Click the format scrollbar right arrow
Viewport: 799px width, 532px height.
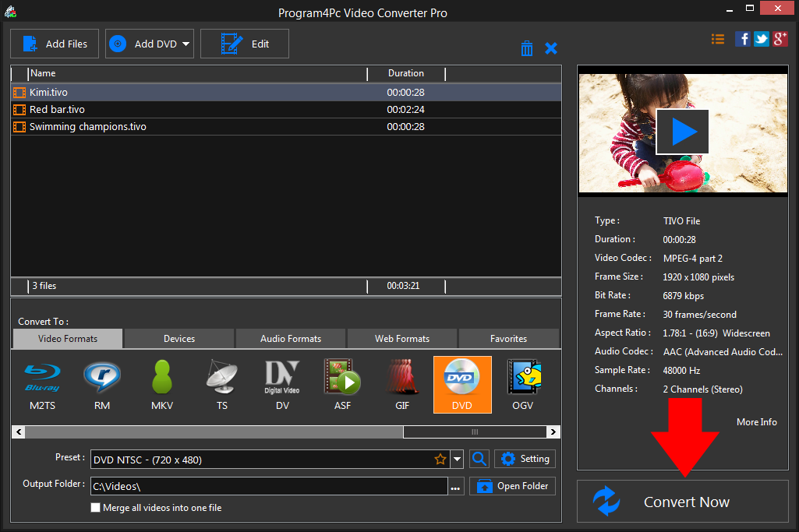click(x=553, y=432)
